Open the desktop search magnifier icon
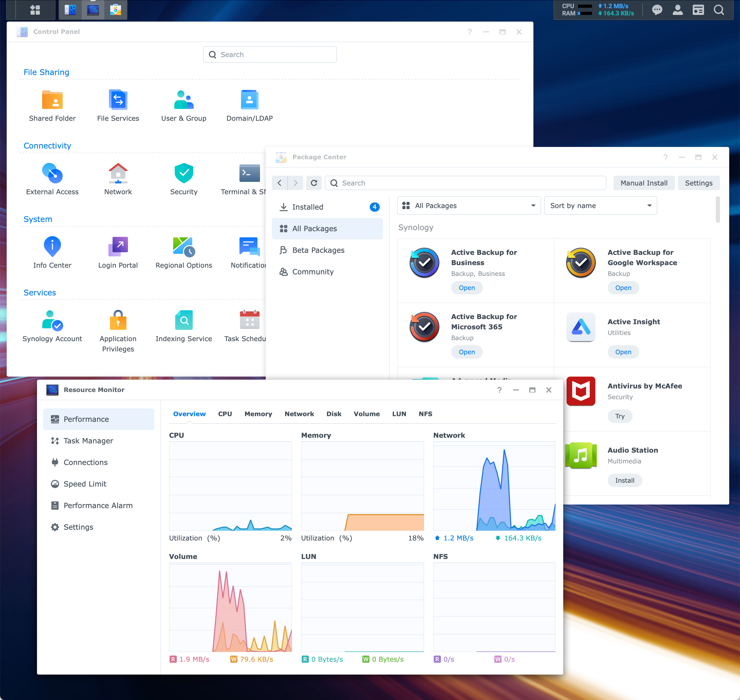 (x=719, y=10)
